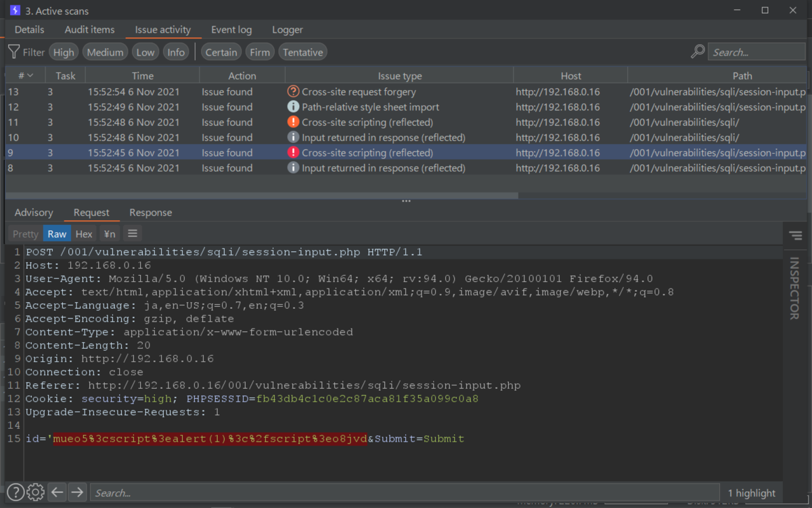The height and width of the screenshot is (508, 812).
Task: Toggle the \n non-printable characters button
Action: [109, 234]
